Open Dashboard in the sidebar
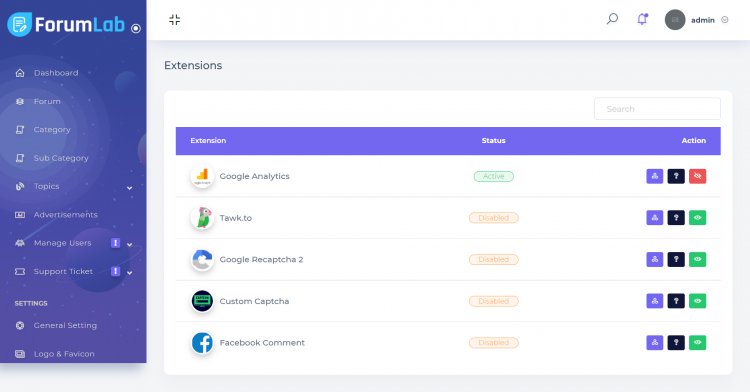This screenshot has height=392, width=750. pyautogui.click(x=56, y=73)
